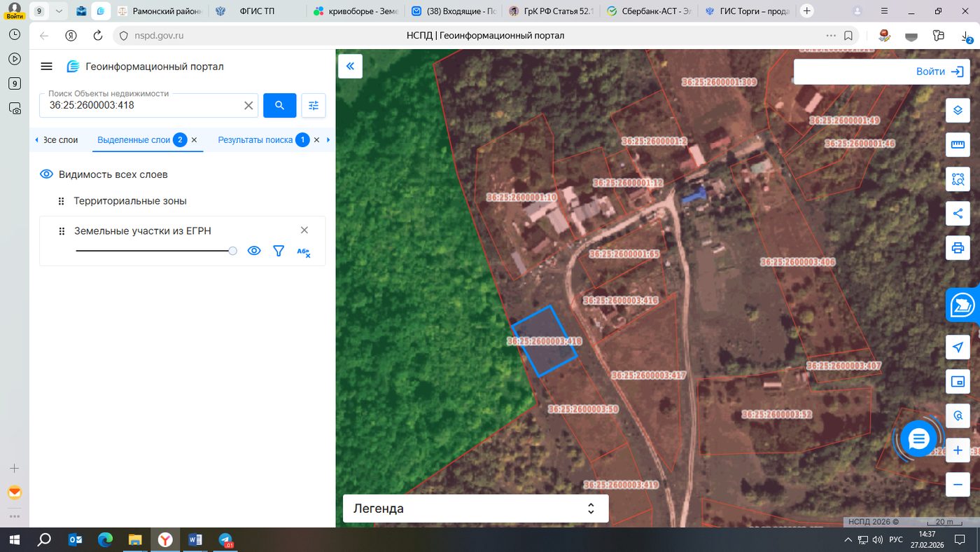The height and width of the screenshot is (552, 980).
Task: Select the ruler measurement tool
Action: (958, 145)
